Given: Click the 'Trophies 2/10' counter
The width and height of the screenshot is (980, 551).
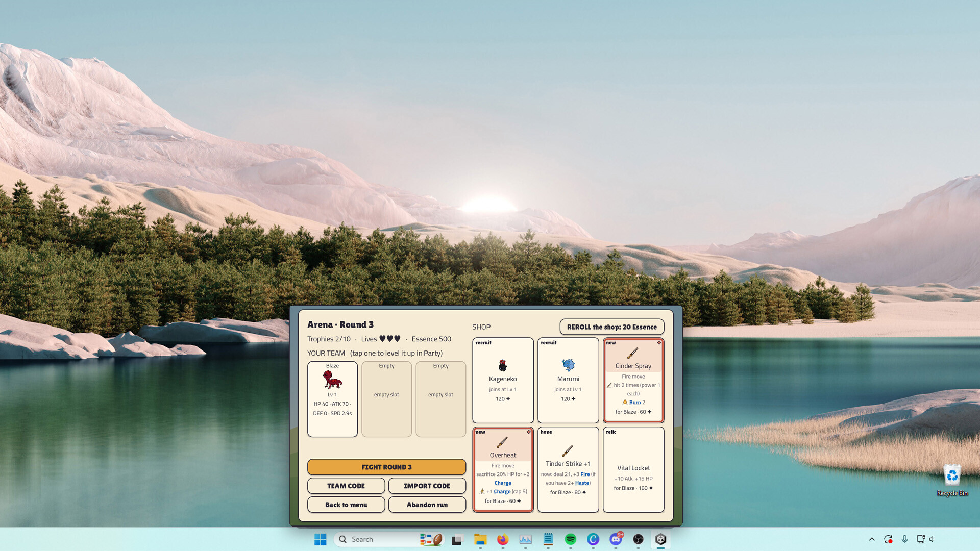Looking at the screenshot, I should pyautogui.click(x=329, y=339).
